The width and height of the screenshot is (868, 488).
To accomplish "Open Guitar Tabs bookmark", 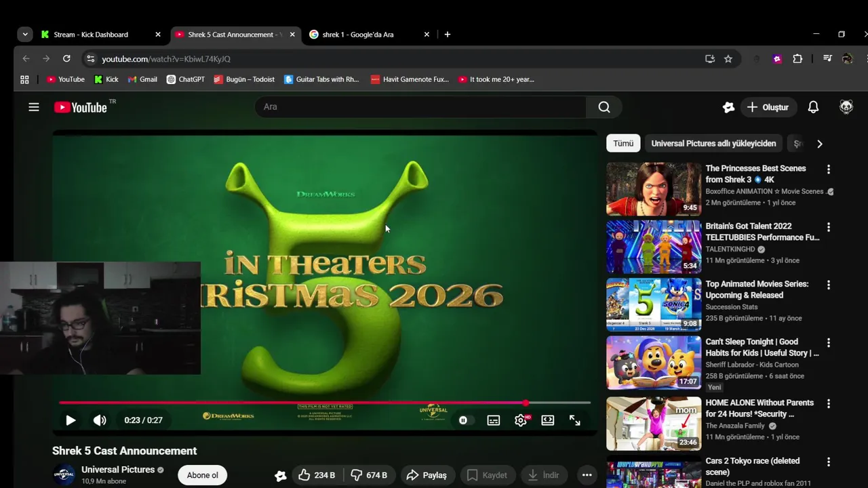I will [x=321, y=79].
